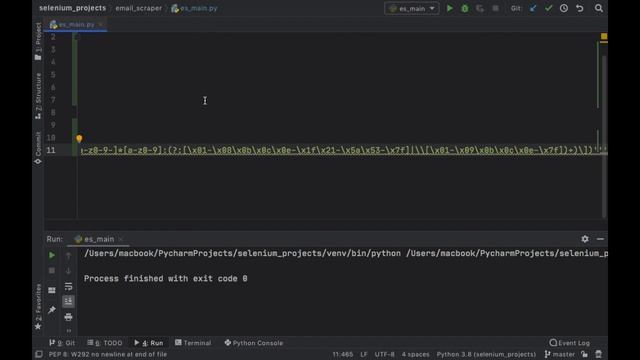640x360 pixels.
Task: Rollback changes with the undo arrow icon
Action: [x=580, y=8]
